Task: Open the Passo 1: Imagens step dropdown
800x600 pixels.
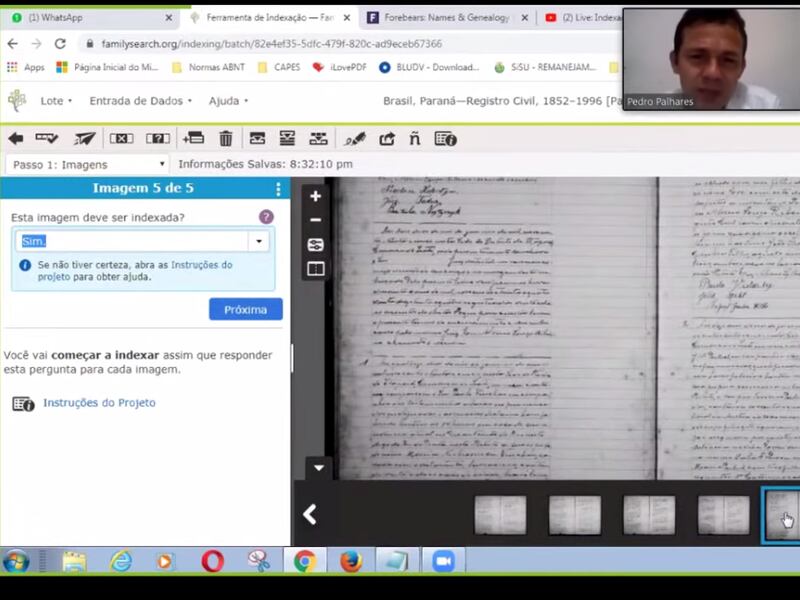Action: (86, 164)
